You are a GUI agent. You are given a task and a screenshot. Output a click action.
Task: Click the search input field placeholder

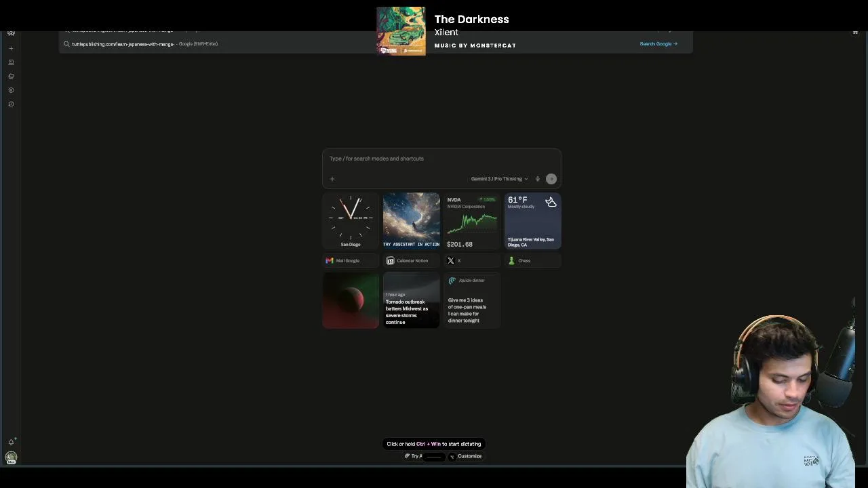376,159
